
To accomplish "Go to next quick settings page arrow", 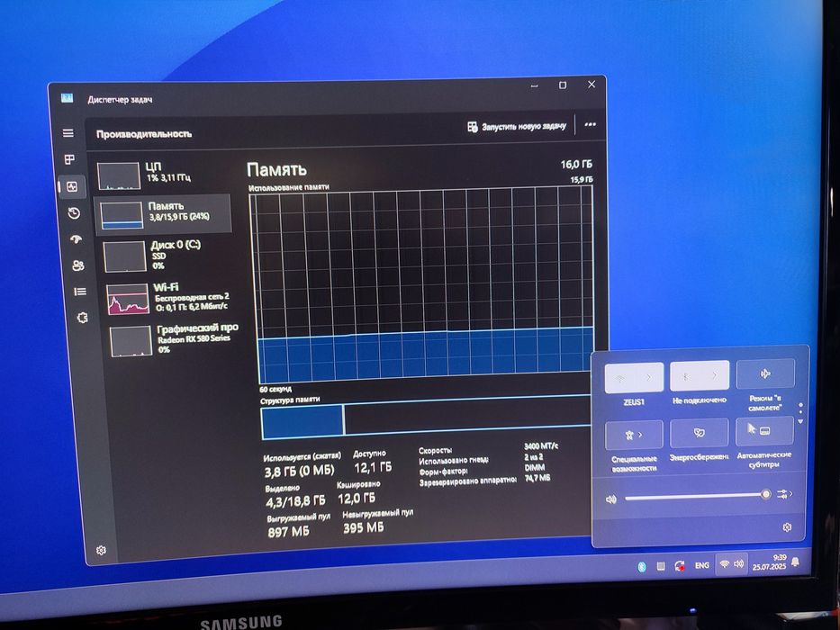I will [801, 422].
